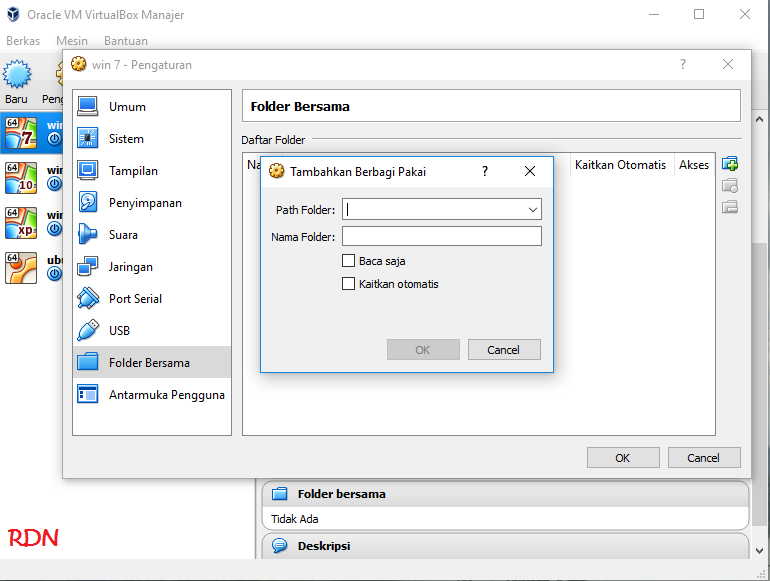Click Cancel in Tambahkan Berbagi Pakai dialog
Image resolution: width=770 pixels, height=581 pixels.
click(x=504, y=350)
